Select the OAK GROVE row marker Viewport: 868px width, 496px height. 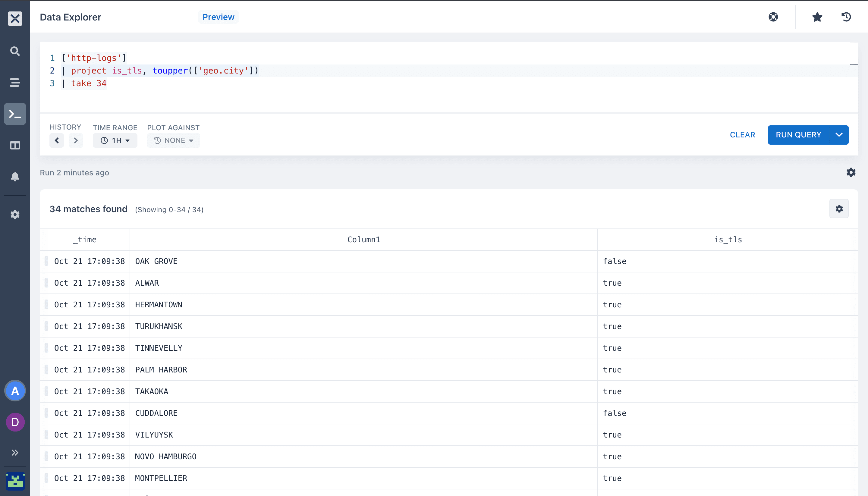click(x=46, y=261)
